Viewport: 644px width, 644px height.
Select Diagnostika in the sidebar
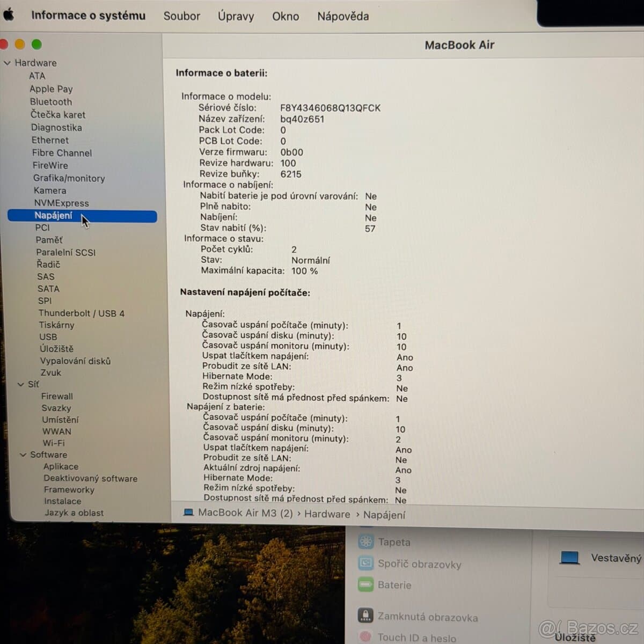56,128
